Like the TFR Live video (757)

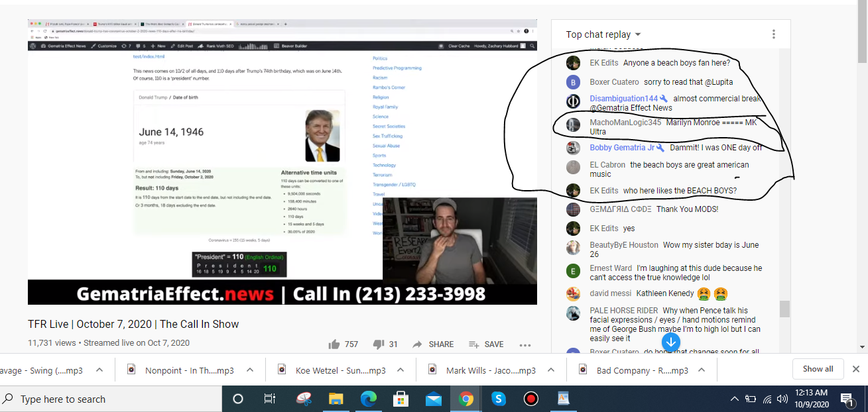[x=343, y=344]
